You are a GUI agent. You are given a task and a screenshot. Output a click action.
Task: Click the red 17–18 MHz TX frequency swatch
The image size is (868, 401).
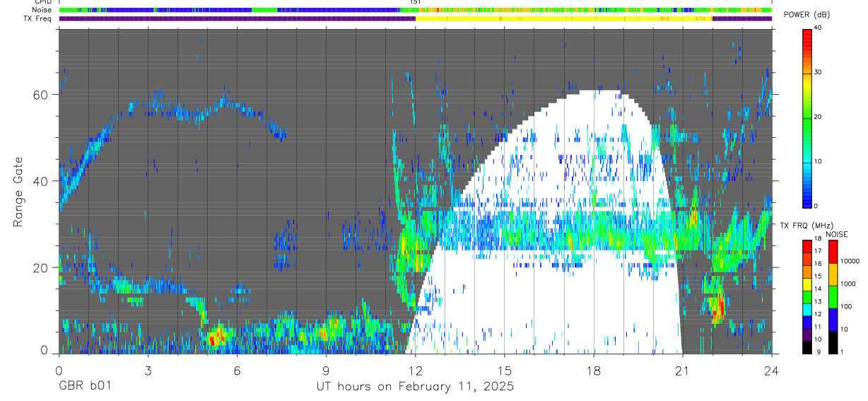pos(807,247)
